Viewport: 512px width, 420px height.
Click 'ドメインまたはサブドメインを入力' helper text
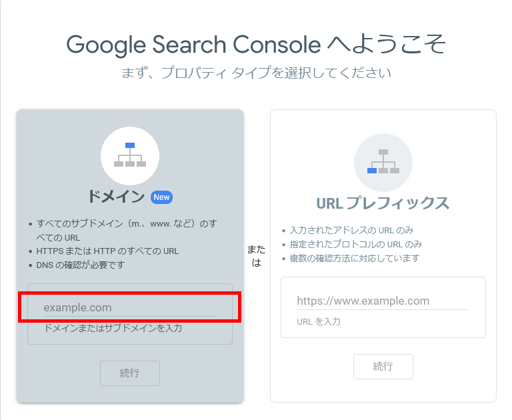coord(113,328)
